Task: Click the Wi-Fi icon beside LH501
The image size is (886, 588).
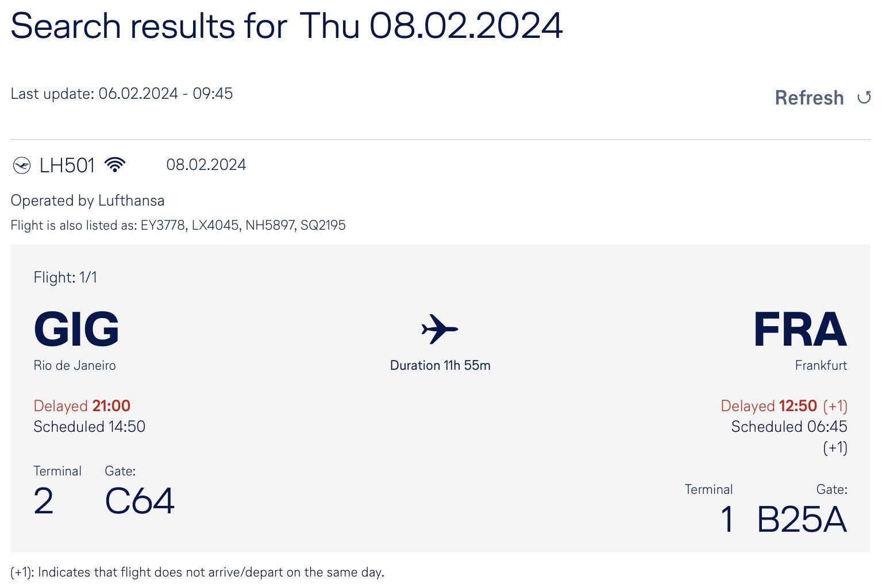Action: [115, 165]
